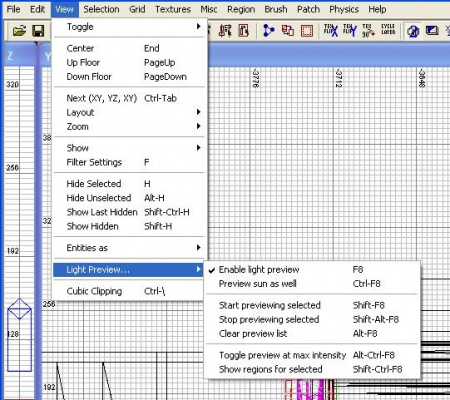This screenshot has width=450, height=400.
Task: Open the Textures menu
Action: [173, 9]
